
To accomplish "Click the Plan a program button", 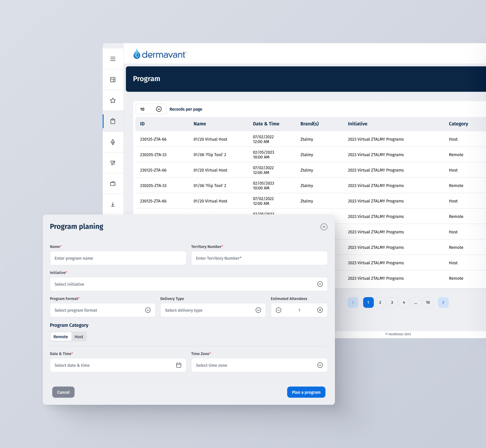I will pyautogui.click(x=306, y=392).
